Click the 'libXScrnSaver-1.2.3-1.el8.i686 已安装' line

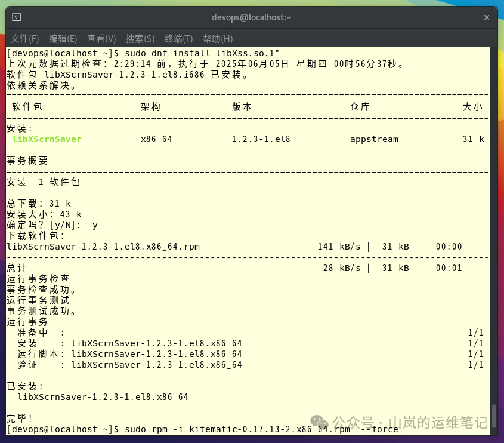click(127, 75)
